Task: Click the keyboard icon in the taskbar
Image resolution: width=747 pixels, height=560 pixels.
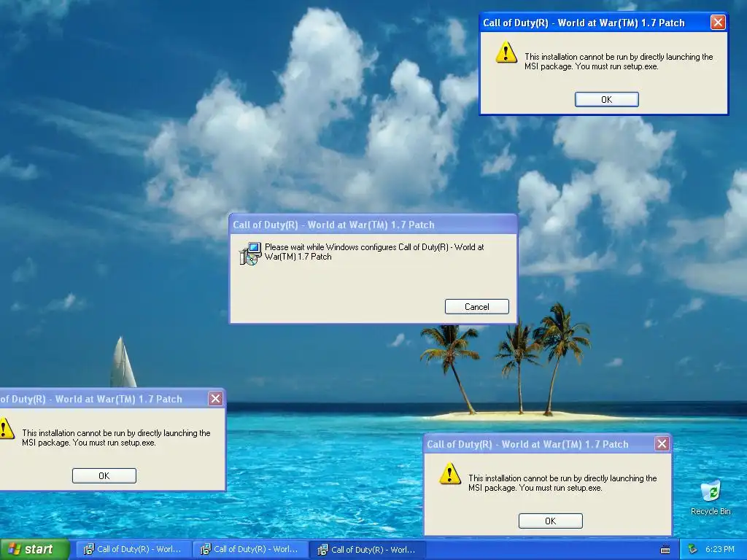Action: (665, 550)
